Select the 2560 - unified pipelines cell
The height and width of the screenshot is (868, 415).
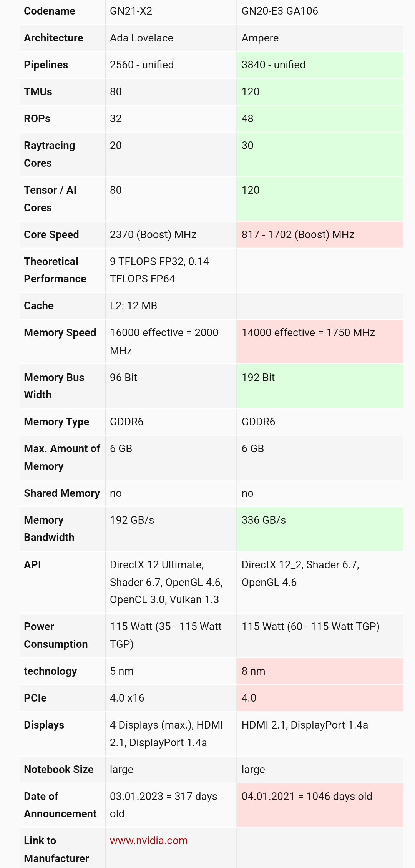[x=142, y=65]
